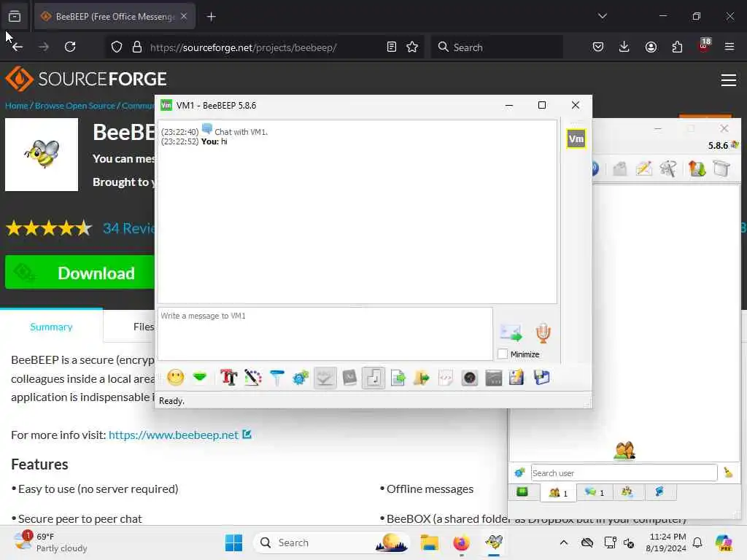Open Firefox application menu
Image resolution: width=747 pixels, height=560 pixels.
click(x=729, y=47)
